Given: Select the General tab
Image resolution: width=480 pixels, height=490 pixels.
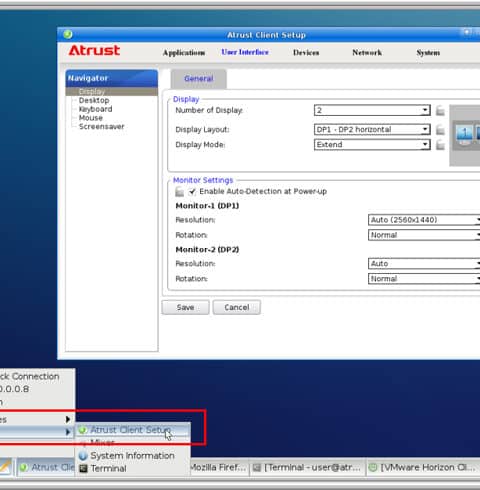Looking at the screenshot, I should pos(199,79).
